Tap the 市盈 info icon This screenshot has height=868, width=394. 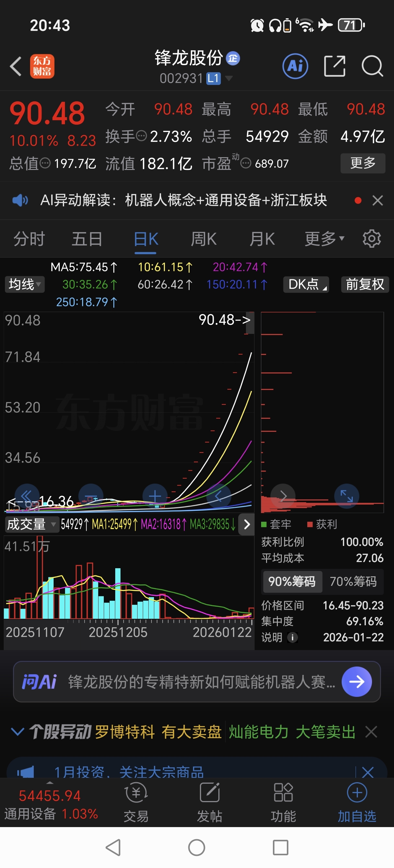click(x=246, y=163)
